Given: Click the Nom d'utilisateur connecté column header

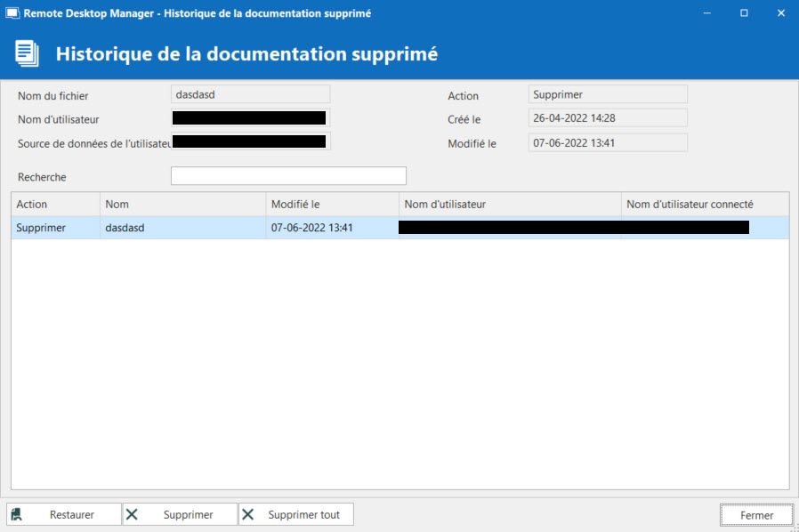Looking at the screenshot, I should pos(704,205).
